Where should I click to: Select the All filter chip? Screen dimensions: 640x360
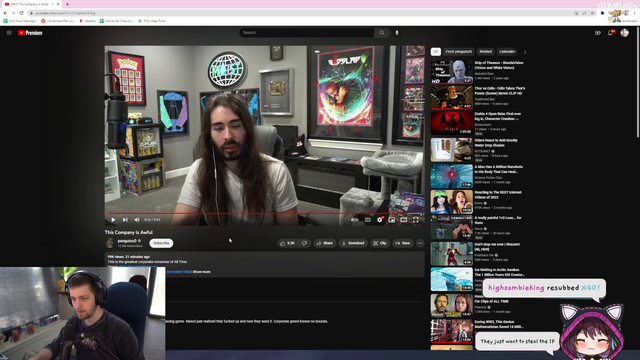tap(436, 52)
